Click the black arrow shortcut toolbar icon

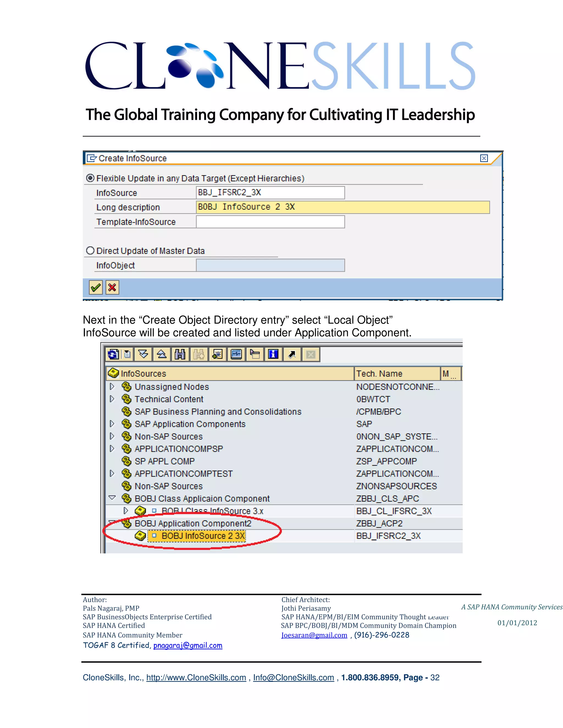(292, 354)
